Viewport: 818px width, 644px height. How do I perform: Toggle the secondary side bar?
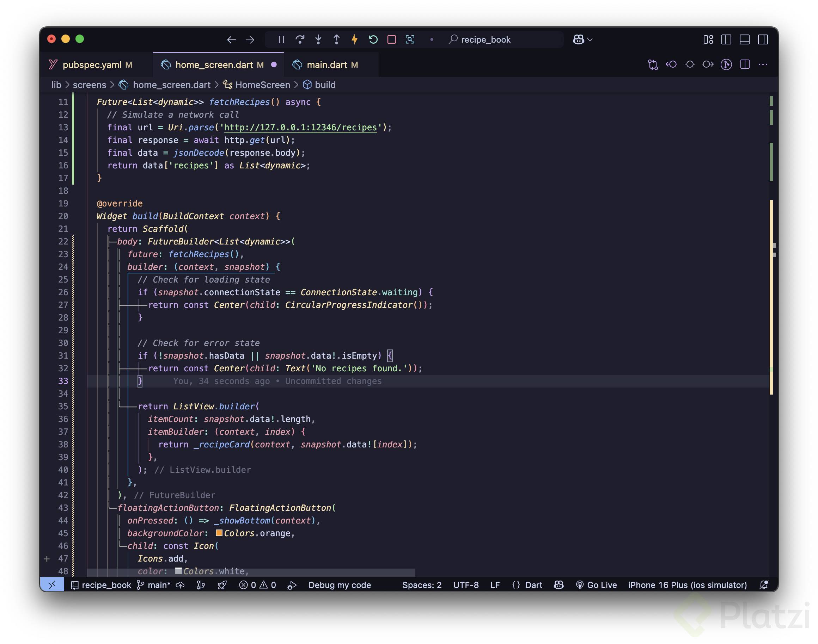(763, 39)
